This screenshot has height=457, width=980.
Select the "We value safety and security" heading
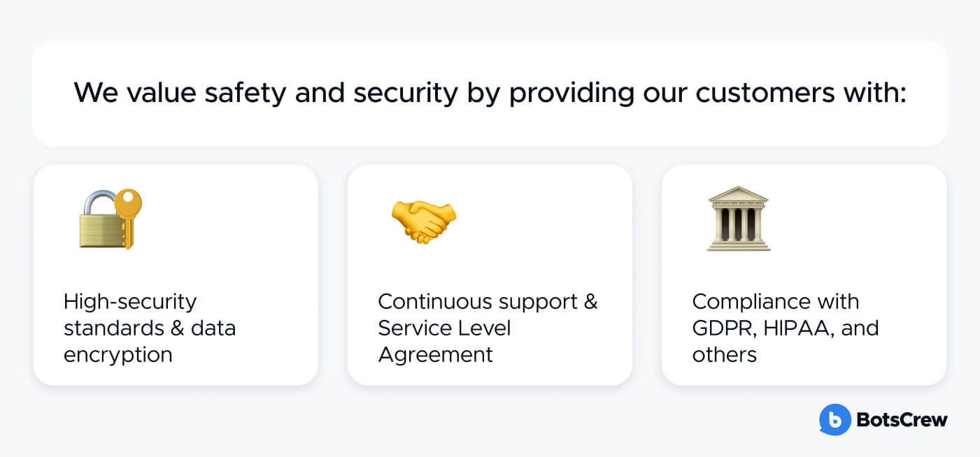(x=490, y=93)
